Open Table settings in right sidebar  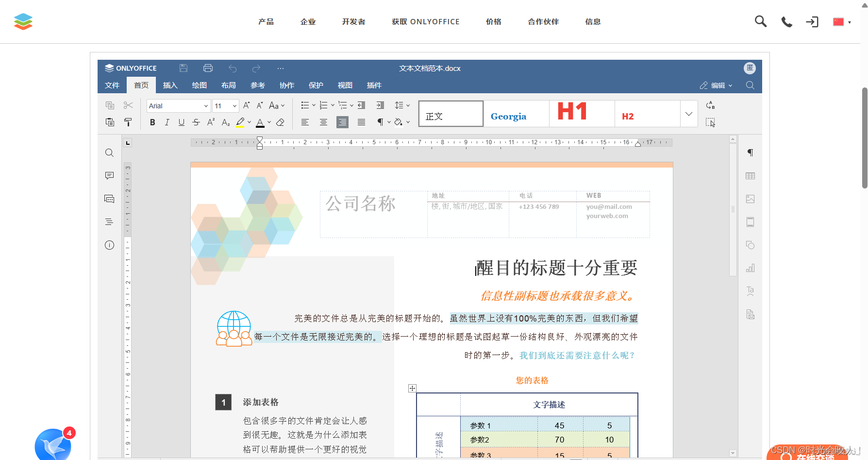coord(750,176)
